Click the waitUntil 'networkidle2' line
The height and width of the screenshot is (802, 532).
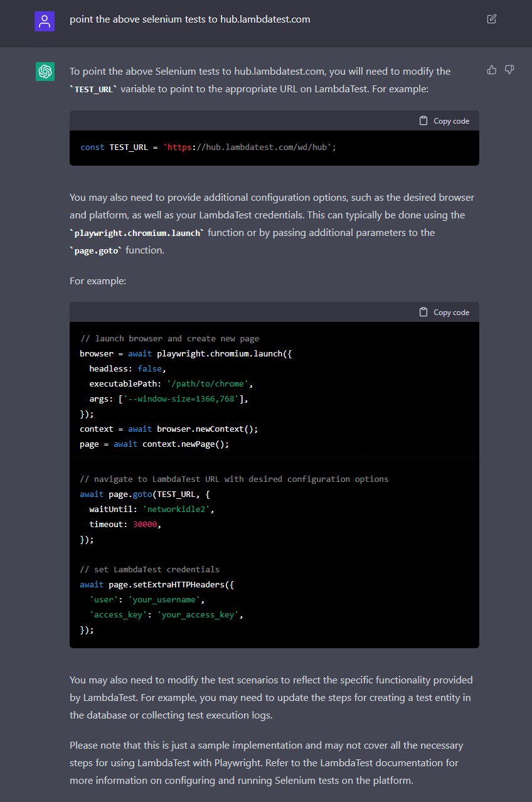[152, 510]
